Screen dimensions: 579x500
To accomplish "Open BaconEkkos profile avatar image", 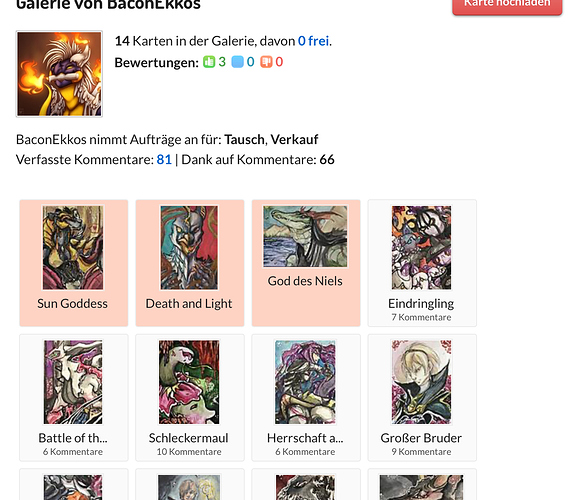I will coord(59,74).
